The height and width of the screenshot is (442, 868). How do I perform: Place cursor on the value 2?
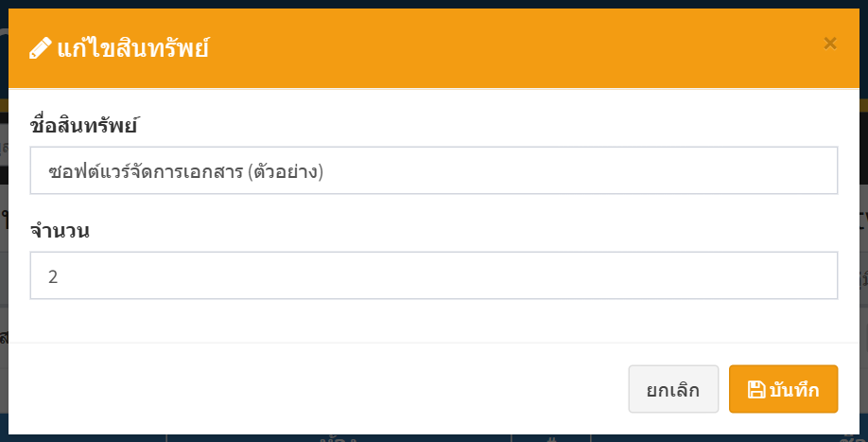pyautogui.click(x=53, y=276)
